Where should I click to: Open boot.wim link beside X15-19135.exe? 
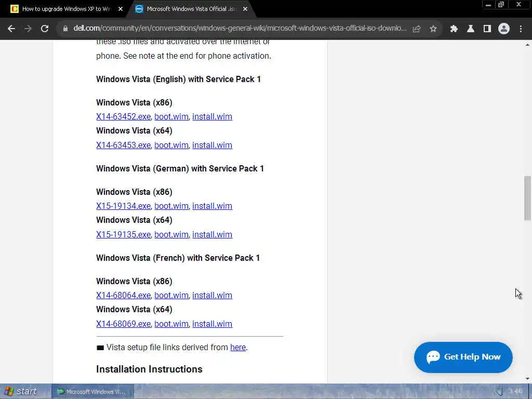pyautogui.click(x=171, y=234)
